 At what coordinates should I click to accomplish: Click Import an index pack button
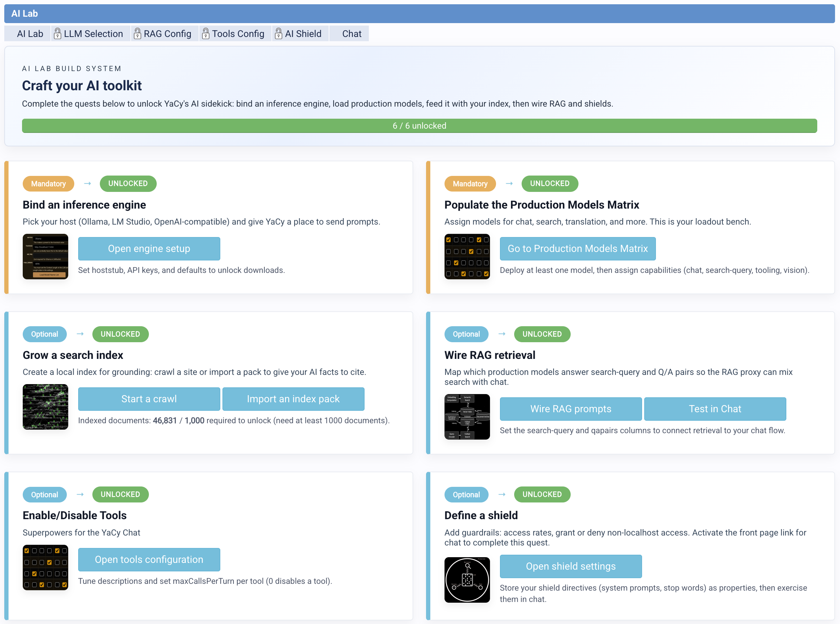point(293,399)
